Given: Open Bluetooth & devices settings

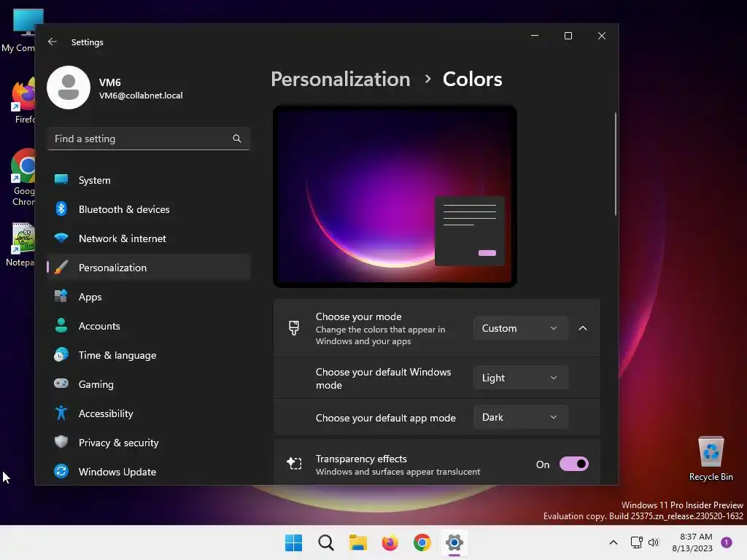Looking at the screenshot, I should (x=149, y=209).
